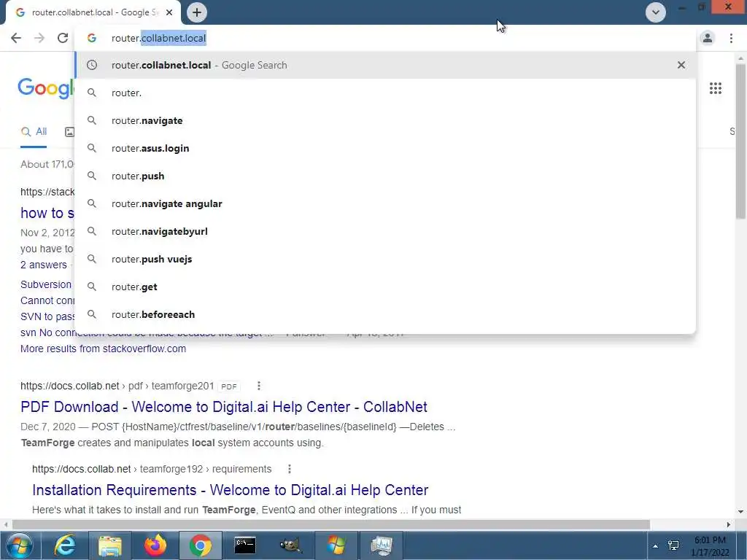This screenshot has height=560, width=747.
Task: Go back to the previous page
Action: click(x=16, y=38)
